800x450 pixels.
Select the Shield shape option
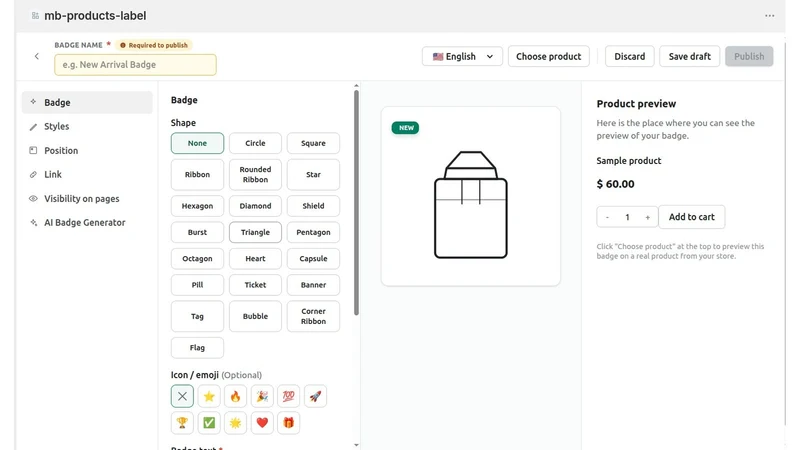[313, 206]
